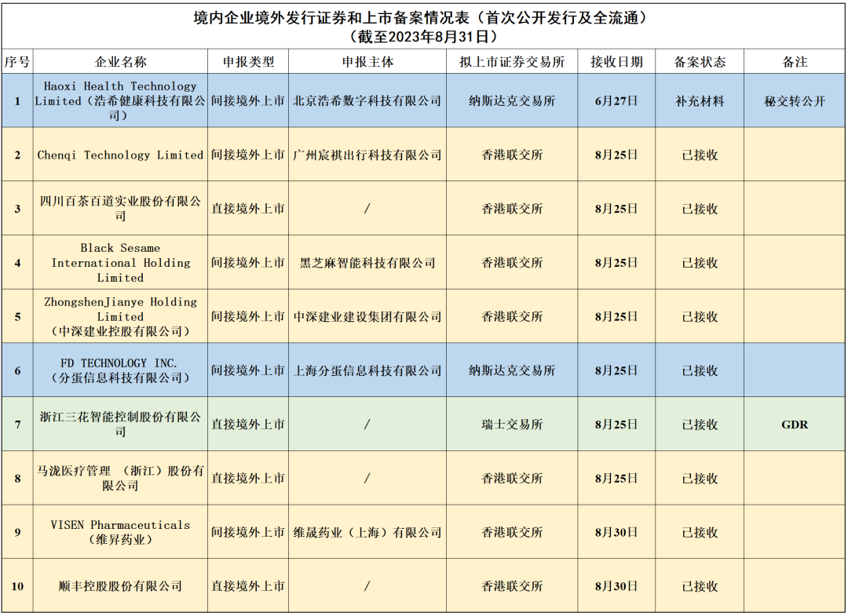Select the 序号 column header
The image size is (848, 616).
17,61
